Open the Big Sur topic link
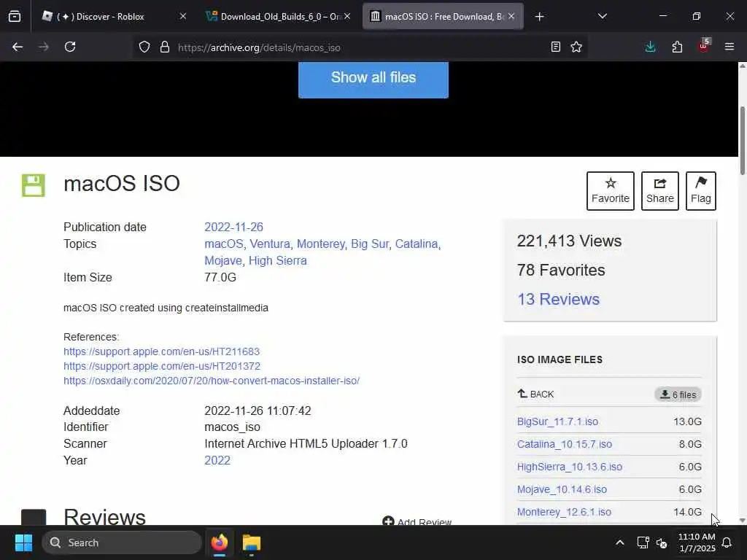The width and height of the screenshot is (747, 560). pos(370,244)
